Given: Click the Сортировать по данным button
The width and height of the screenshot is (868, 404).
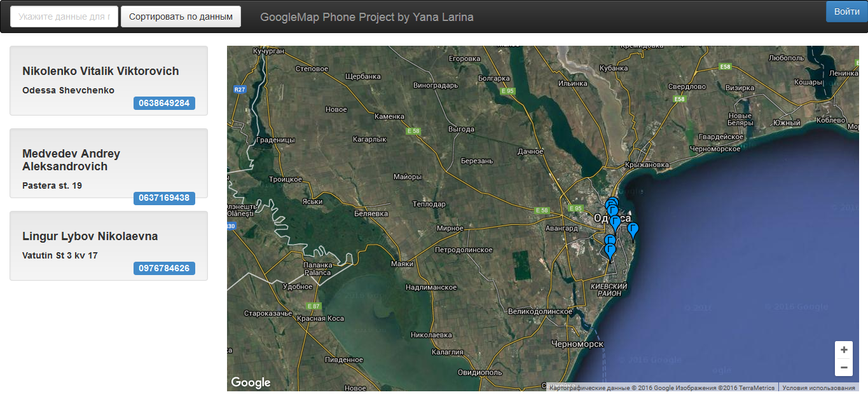Looking at the screenshot, I should pos(181,17).
